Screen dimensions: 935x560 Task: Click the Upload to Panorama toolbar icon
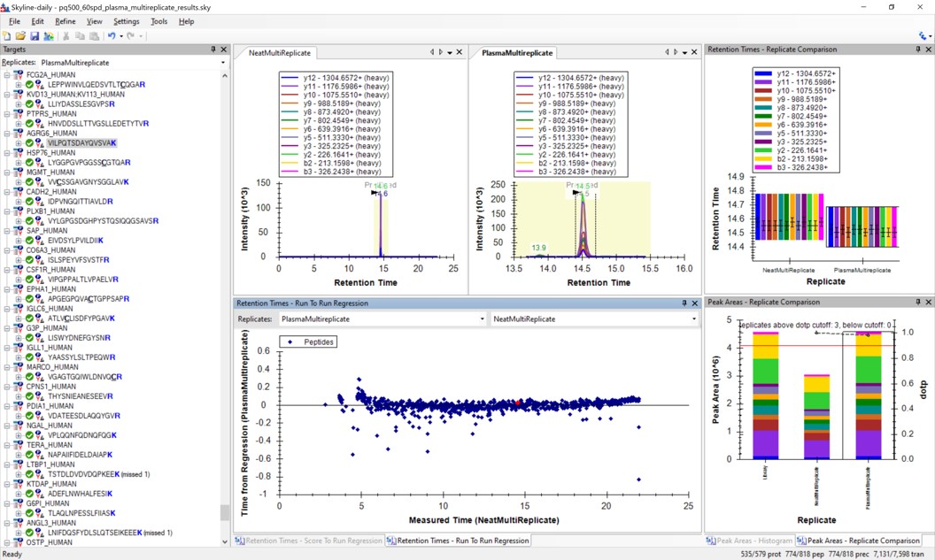tap(49, 36)
